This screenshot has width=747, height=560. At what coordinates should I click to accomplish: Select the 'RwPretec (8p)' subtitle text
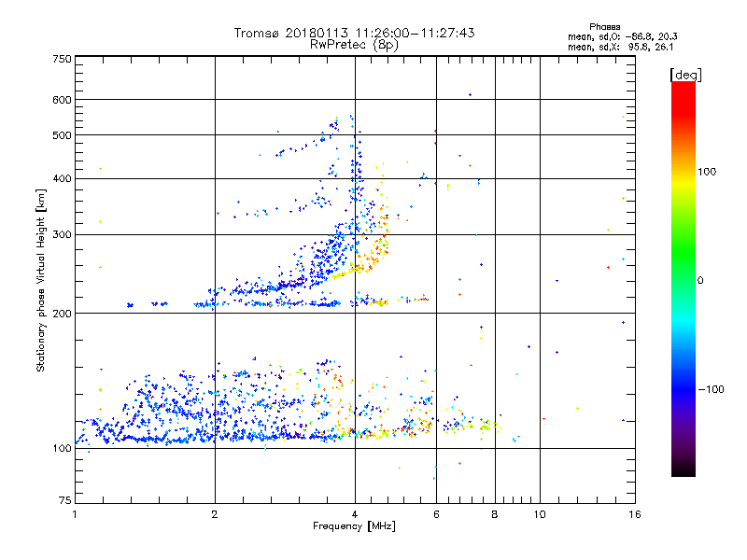coord(354,45)
